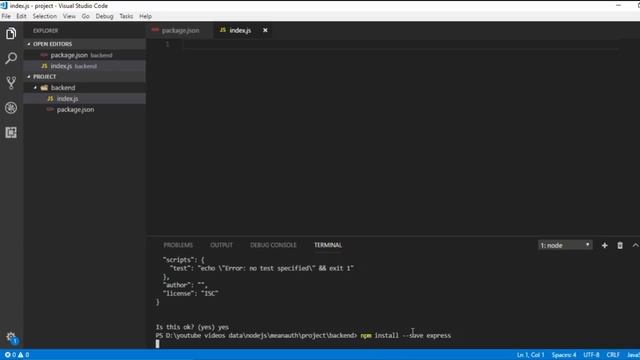This screenshot has height=360, width=640.
Task: Select package.json in Open Editors
Action: click(x=84, y=55)
